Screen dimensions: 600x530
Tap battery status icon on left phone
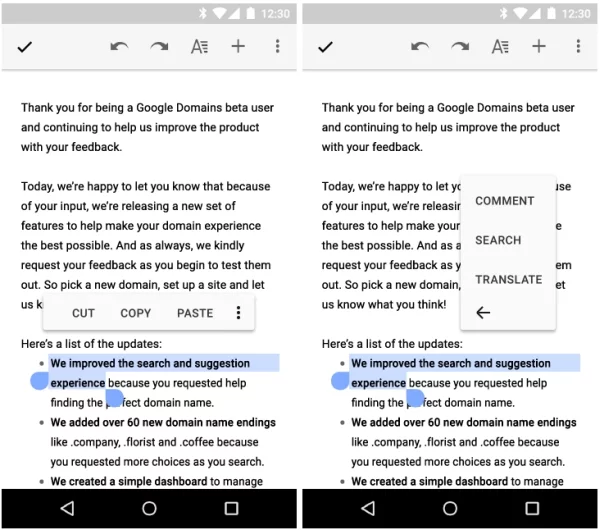[250, 13]
